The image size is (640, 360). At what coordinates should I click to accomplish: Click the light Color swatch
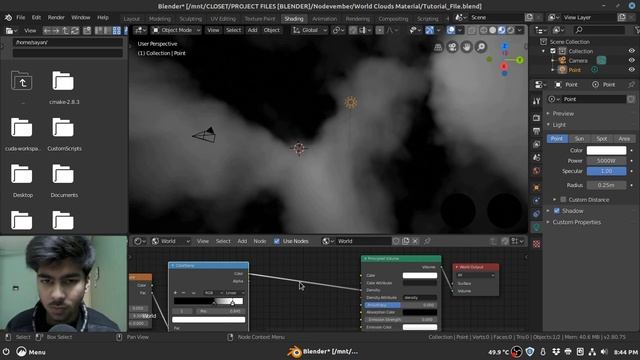point(606,150)
